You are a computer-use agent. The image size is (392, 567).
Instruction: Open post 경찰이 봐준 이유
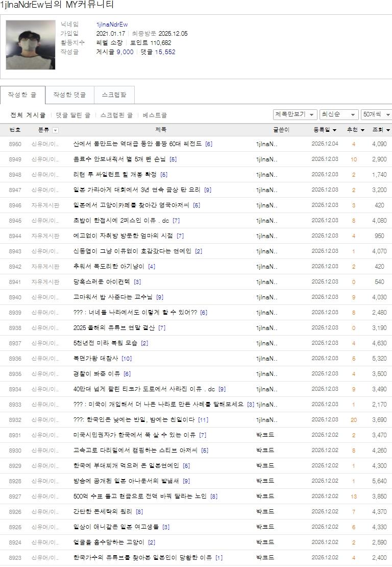[x=96, y=373]
